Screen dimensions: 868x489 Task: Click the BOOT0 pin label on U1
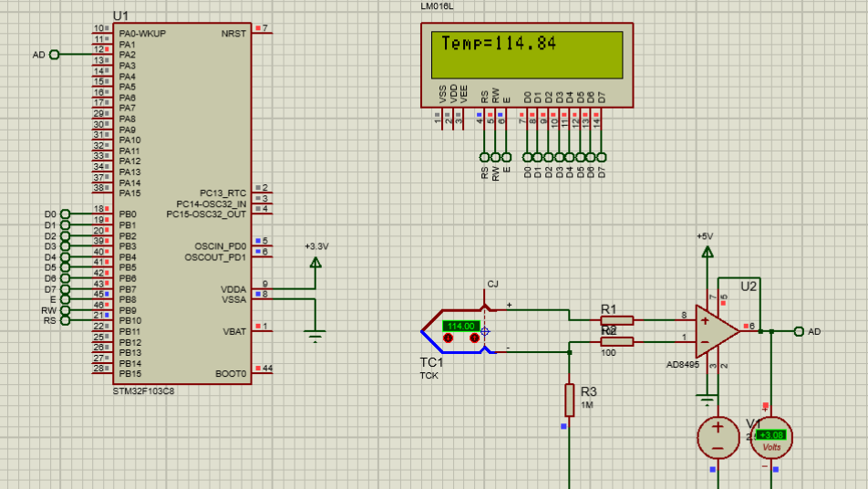(x=231, y=374)
